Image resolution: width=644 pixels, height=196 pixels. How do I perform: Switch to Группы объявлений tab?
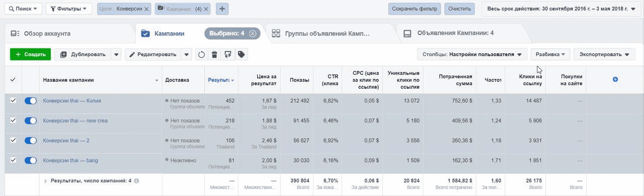327,34
